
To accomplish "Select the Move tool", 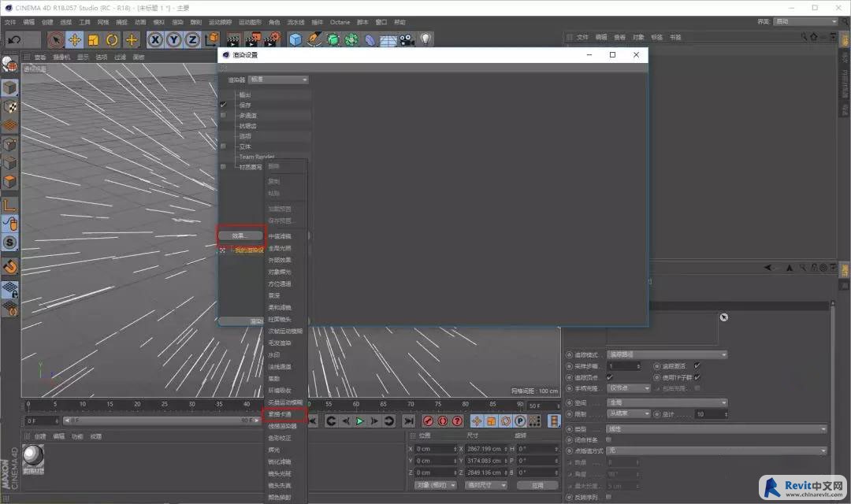I will click(74, 39).
